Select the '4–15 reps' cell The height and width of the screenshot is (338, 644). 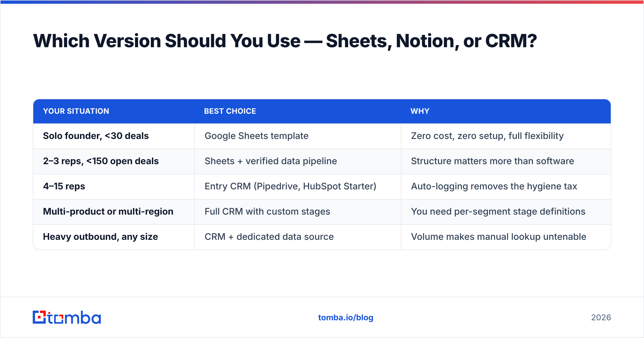tap(114, 187)
